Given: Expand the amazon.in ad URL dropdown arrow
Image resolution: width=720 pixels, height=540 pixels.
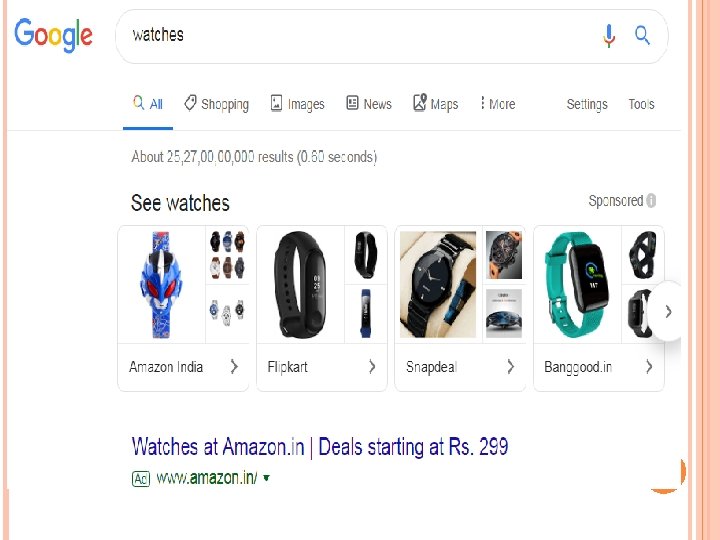Looking at the screenshot, I should tap(266, 478).
